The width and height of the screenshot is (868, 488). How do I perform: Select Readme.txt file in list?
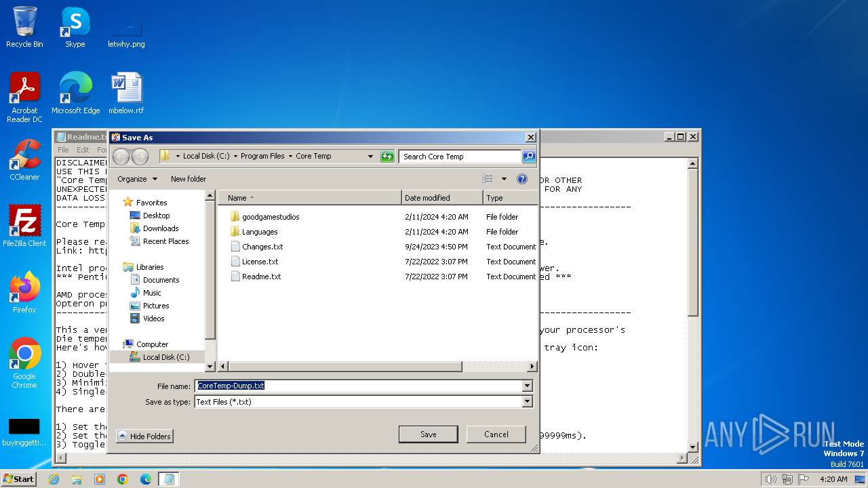click(262, 277)
